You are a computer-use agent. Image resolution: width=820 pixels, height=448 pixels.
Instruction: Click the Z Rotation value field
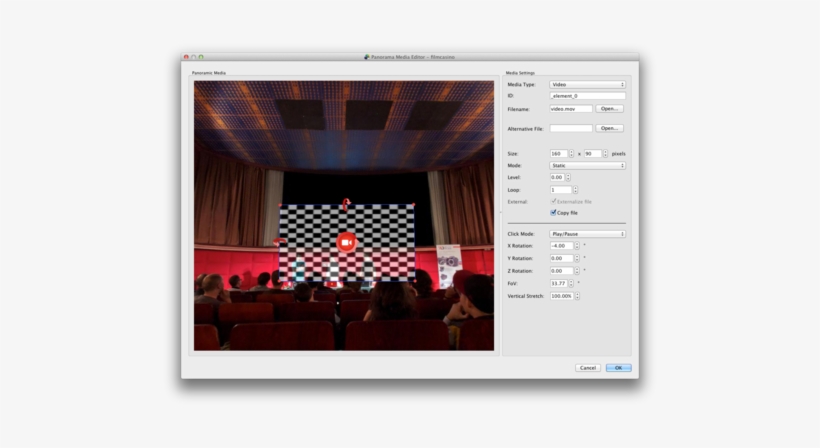pyautogui.click(x=562, y=271)
